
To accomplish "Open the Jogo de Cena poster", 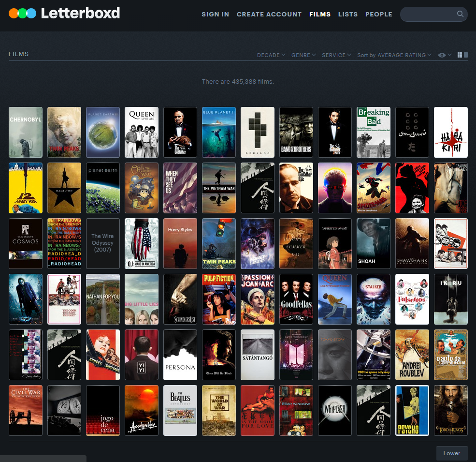I will [103, 410].
